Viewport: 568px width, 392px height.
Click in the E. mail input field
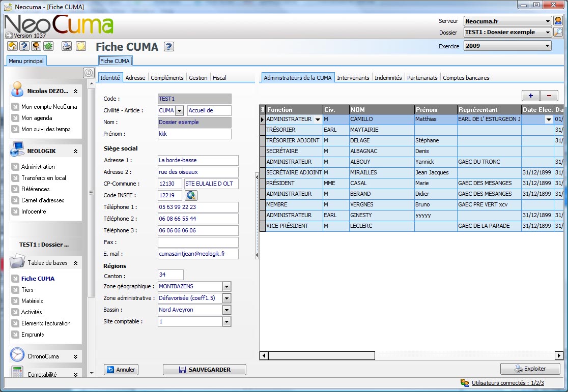coord(198,254)
